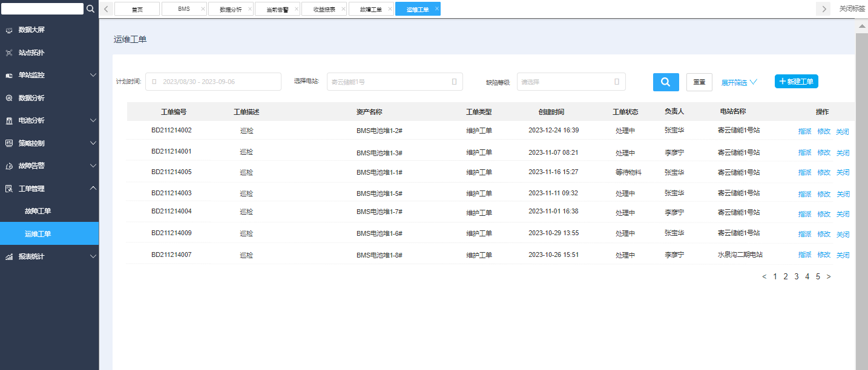The width and height of the screenshot is (868, 370).
Task: Click calendar icon in 计划时间 field
Action: (x=154, y=82)
